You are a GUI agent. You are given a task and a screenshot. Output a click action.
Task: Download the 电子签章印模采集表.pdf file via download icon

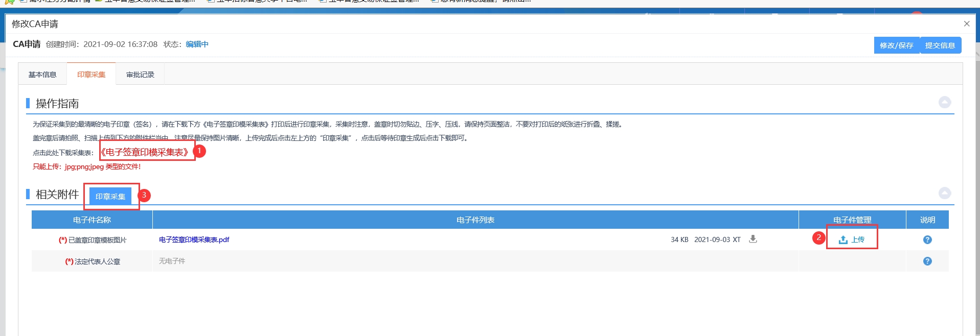[x=753, y=239]
